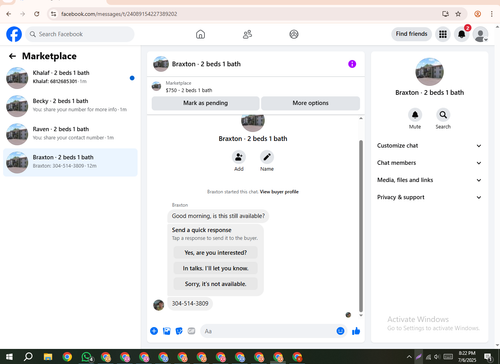
Task: Open Windows taskbar search
Action: coord(28,357)
